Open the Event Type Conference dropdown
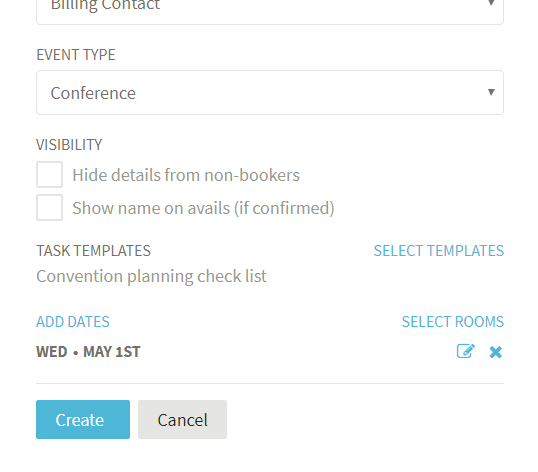538x472 pixels. 270,93
